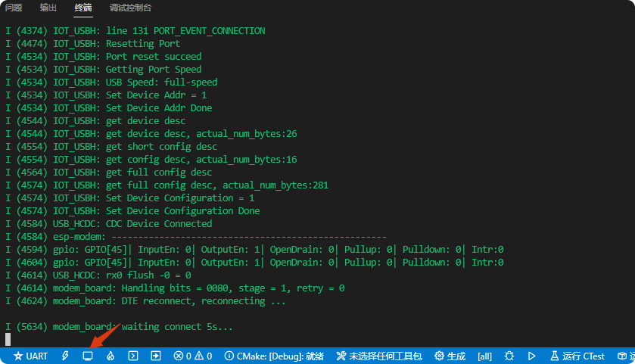Click the terminal cursor at bottom line
The height and width of the screenshot is (364, 635).
tap(8, 340)
